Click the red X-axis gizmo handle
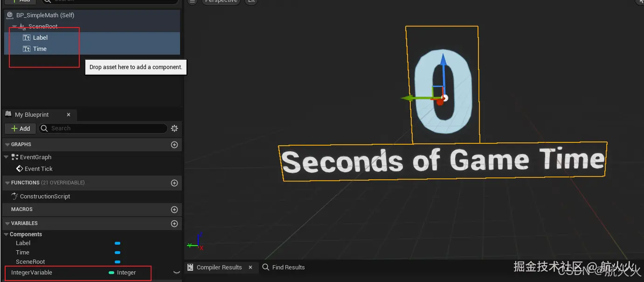 pos(439,101)
